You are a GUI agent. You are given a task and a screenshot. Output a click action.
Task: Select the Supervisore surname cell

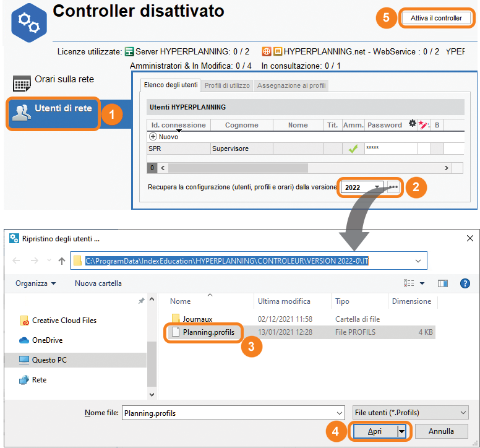(242, 149)
